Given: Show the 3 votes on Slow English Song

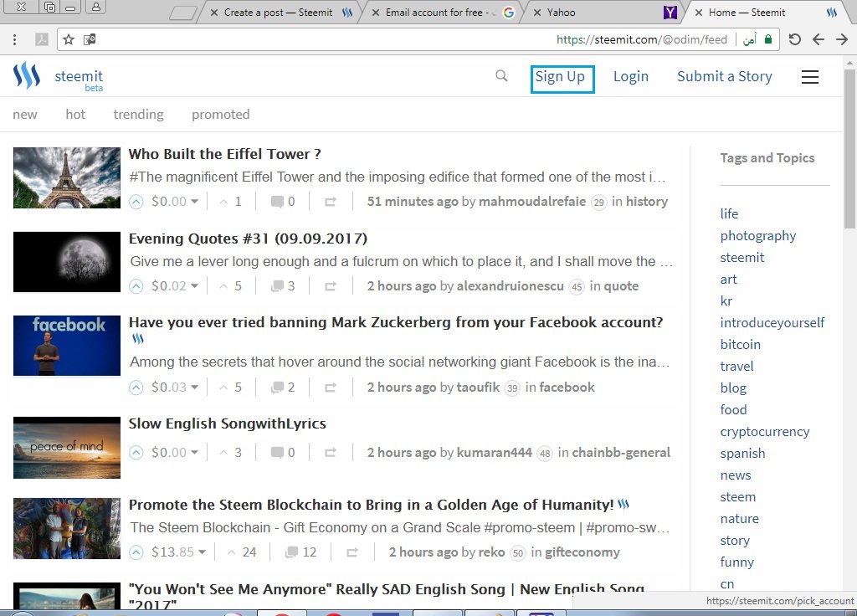Looking at the screenshot, I should pyautogui.click(x=230, y=453).
